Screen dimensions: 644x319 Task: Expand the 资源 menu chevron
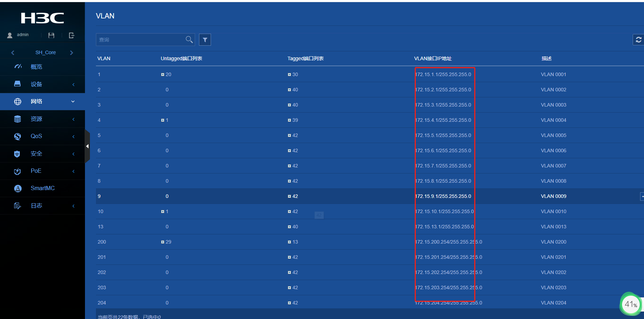[73, 119]
